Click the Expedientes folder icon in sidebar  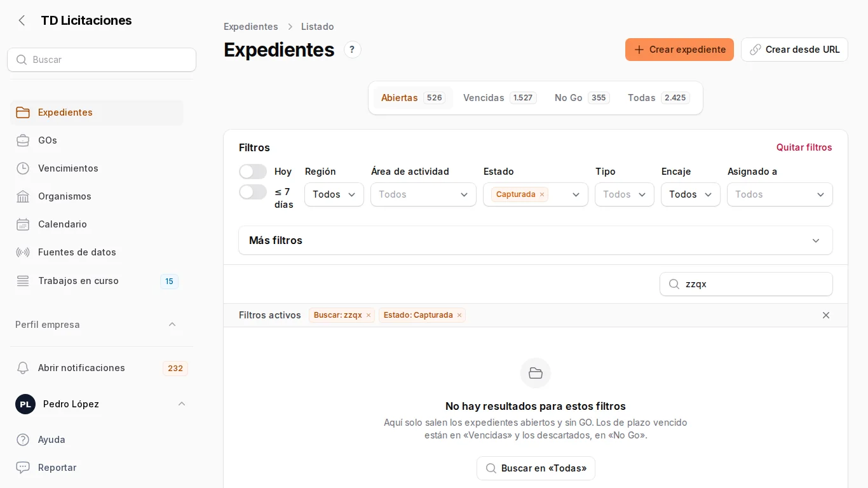point(23,112)
